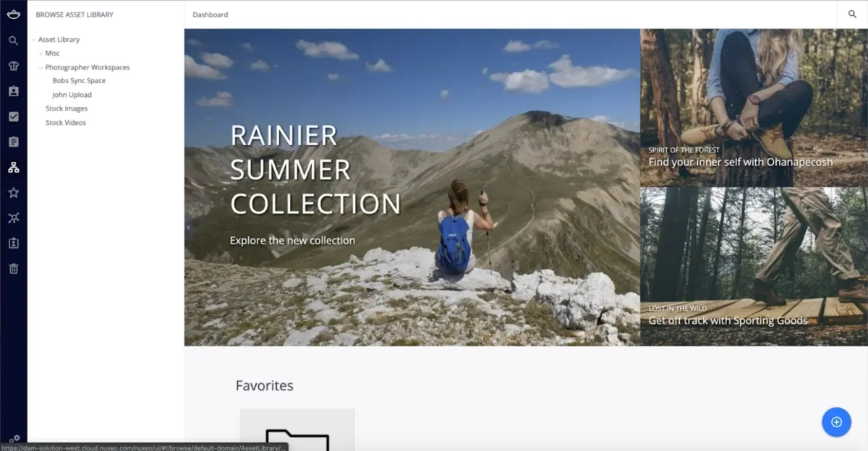Click the Nuxeo logo icon
This screenshot has height=451, width=868.
[x=13, y=14]
